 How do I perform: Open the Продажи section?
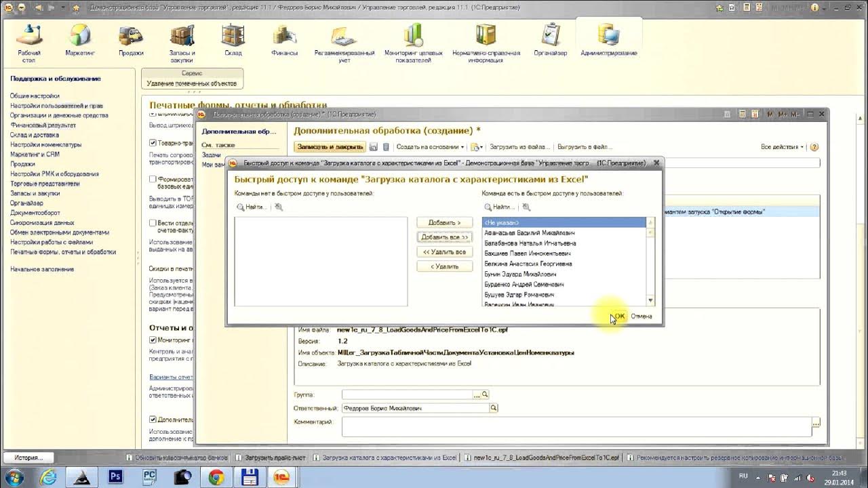click(131, 40)
